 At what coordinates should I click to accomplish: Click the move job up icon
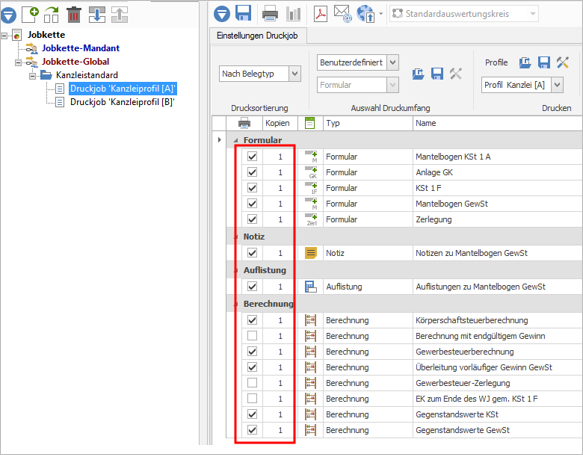[x=119, y=14]
